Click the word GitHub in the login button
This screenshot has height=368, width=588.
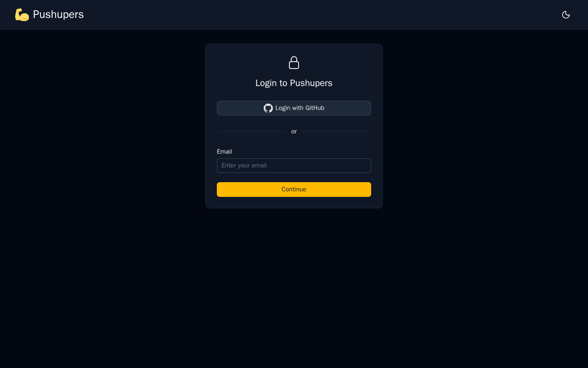tap(315, 108)
